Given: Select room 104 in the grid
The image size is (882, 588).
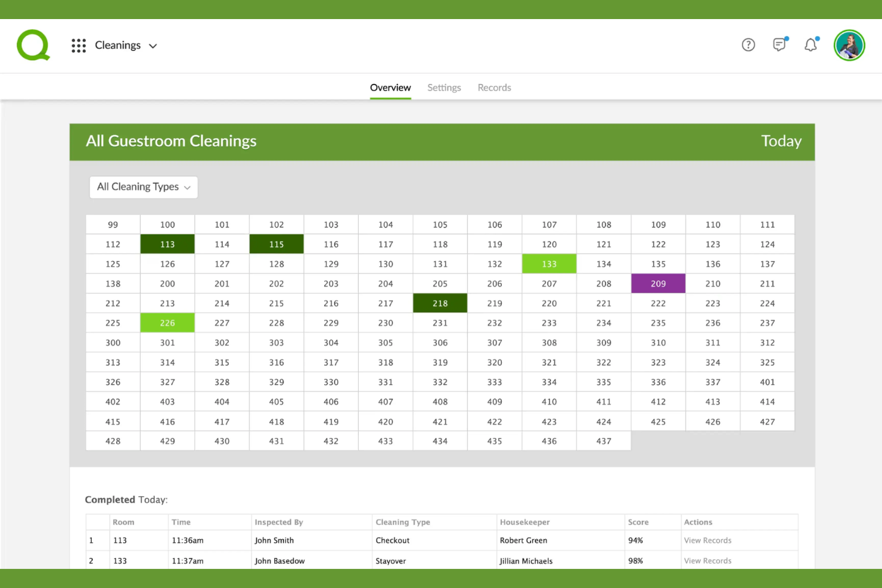Looking at the screenshot, I should (386, 225).
